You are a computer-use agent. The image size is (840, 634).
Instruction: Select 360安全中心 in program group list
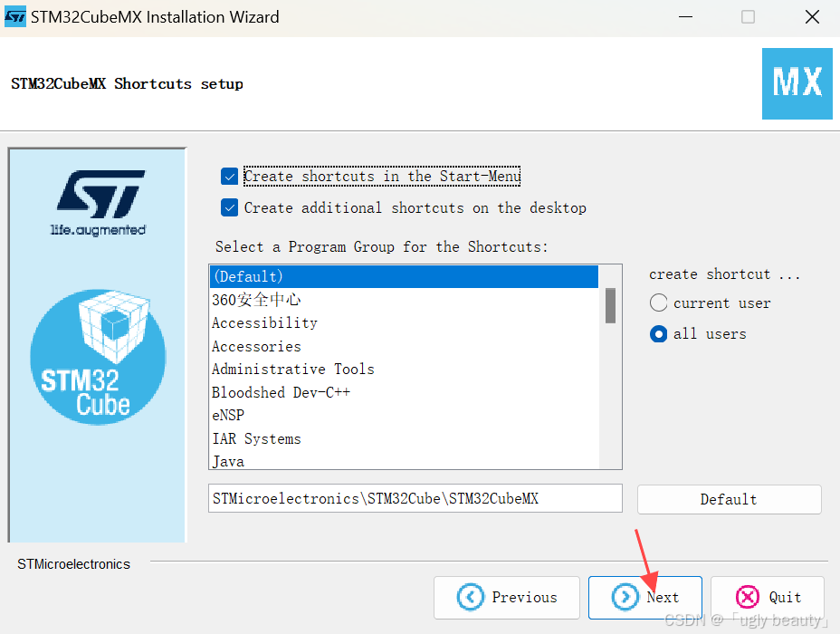404,300
